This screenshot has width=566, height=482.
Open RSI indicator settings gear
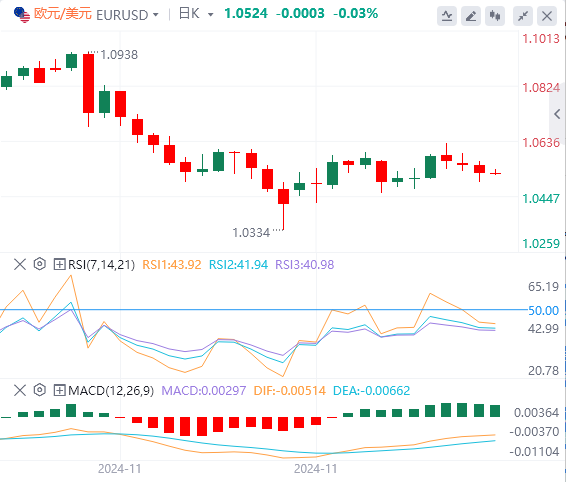[39, 264]
